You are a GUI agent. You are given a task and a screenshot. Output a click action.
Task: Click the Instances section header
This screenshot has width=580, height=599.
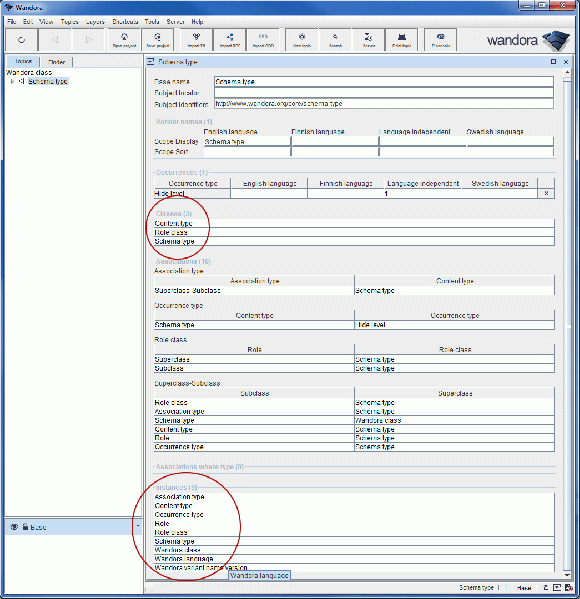[176, 487]
